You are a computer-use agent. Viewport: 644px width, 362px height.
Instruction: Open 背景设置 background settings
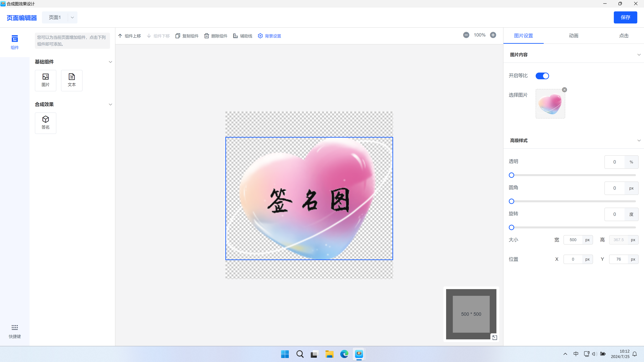[270, 36]
